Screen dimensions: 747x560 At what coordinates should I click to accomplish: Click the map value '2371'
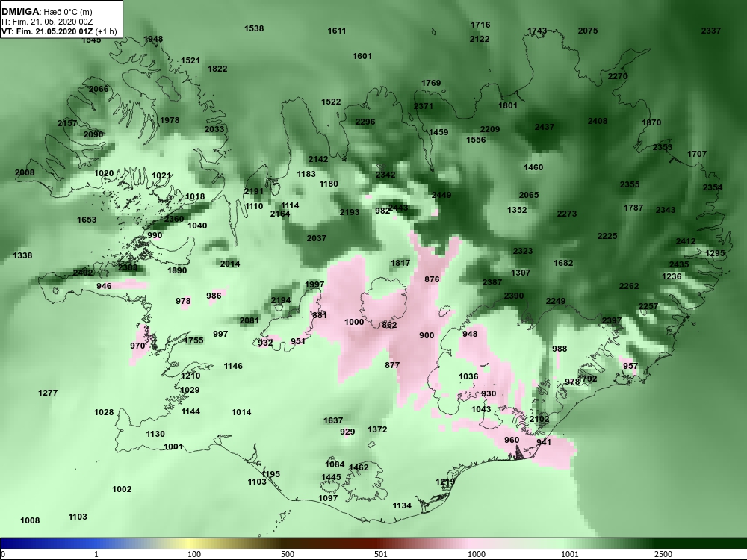click(423, 106)
